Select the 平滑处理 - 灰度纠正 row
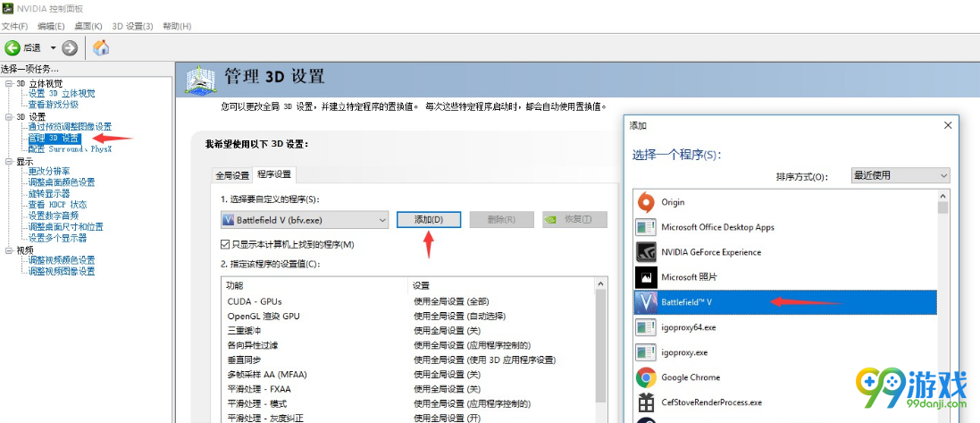 408,418
